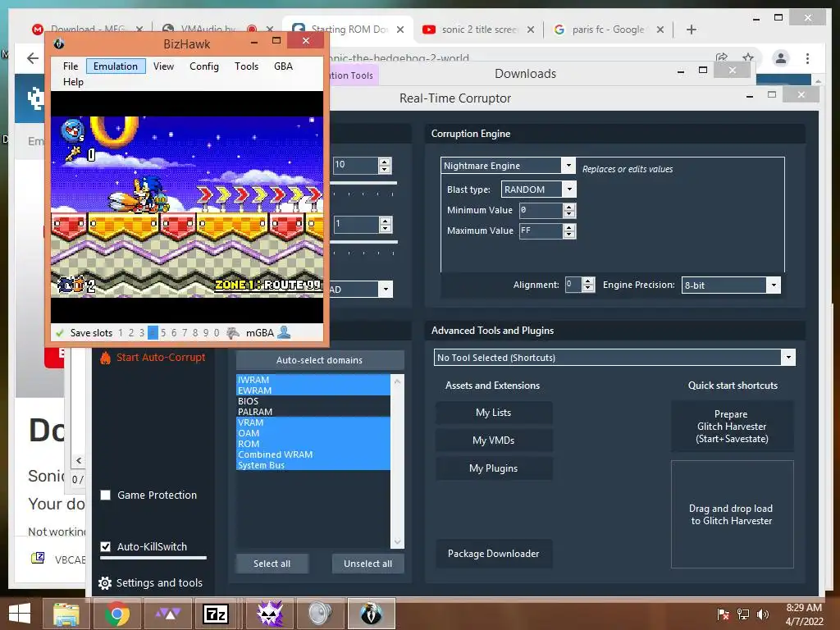Click the blue user profile icon in BizHawk status bar
840x630 pixels.
284,332
